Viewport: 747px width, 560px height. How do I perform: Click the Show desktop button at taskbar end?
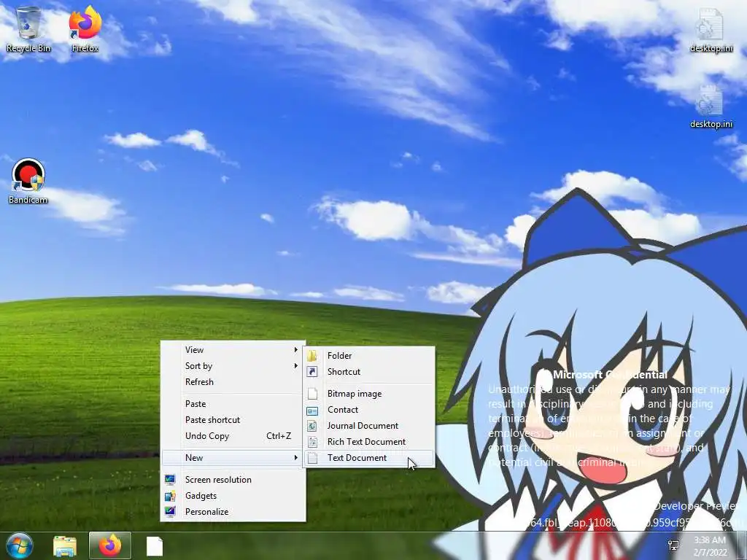pyautogui.click(x=743, y=546)
